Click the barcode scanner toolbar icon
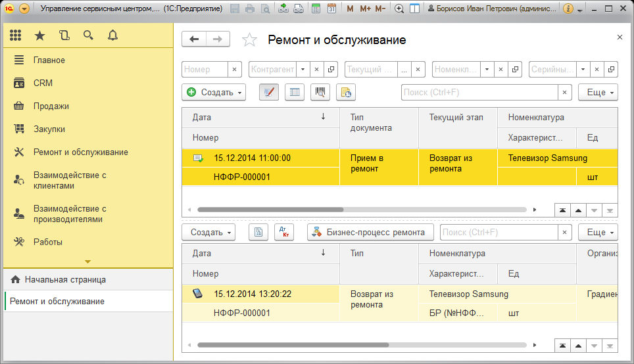Screen dimensions: 634x364 click(x=320, y=93)
